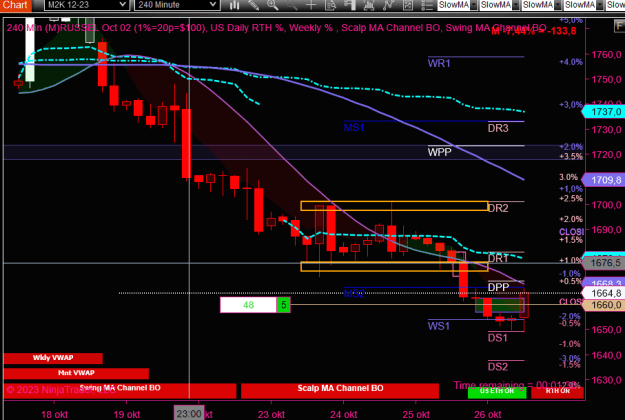Click the WS1 pivot label
The image size is (625, 420).
point(438,326)
